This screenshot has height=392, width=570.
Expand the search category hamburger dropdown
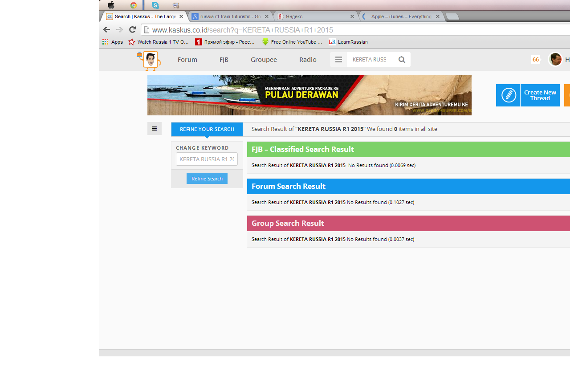pos(338,60)
